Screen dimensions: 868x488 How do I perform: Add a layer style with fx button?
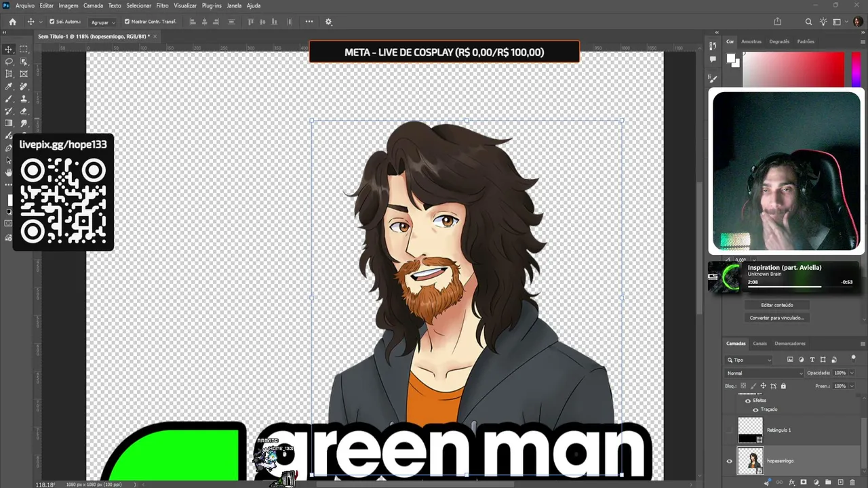[x=791, y=483]
